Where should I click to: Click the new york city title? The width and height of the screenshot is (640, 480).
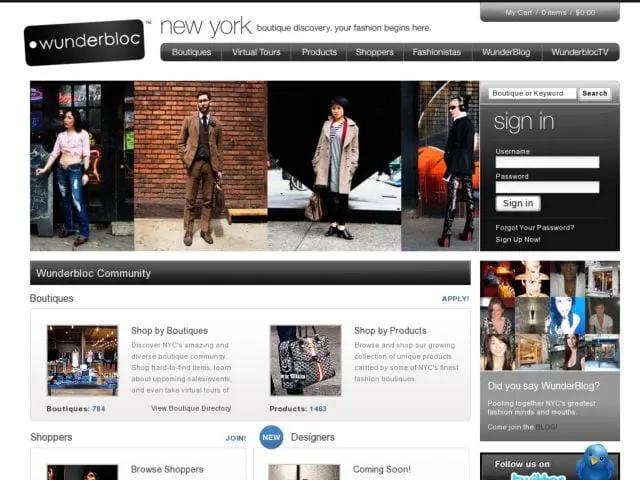206,27
